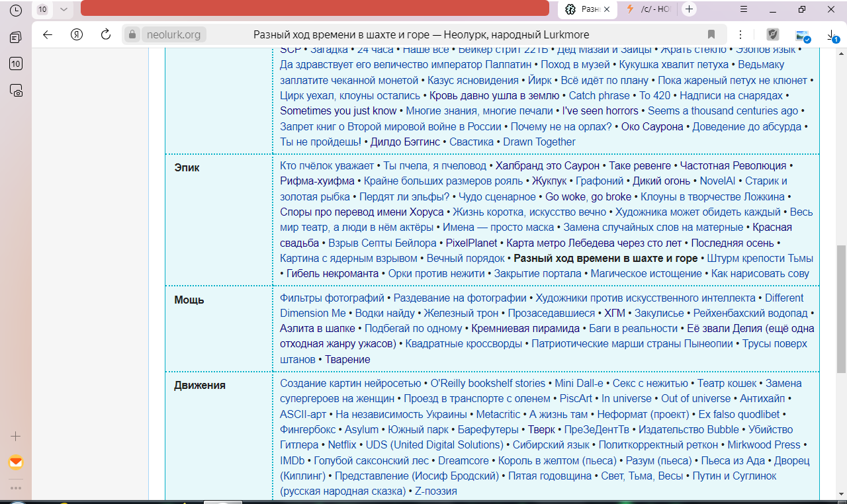Open the 'Сибирский язык' link
The image size is (847, 504).
tap(551, 444)
